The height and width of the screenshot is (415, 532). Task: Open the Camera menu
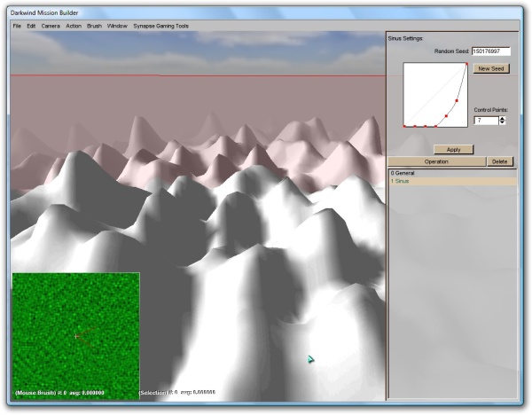click(51, 26)
